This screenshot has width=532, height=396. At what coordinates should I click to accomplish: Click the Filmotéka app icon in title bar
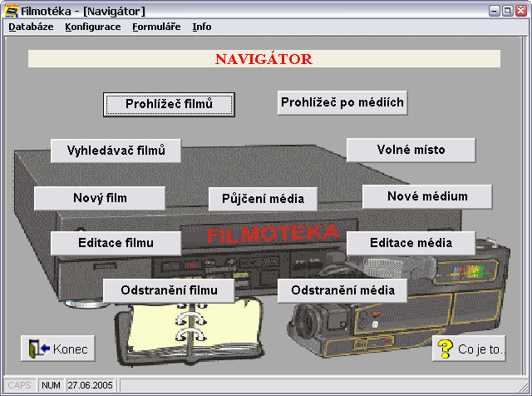pos(11,11)
